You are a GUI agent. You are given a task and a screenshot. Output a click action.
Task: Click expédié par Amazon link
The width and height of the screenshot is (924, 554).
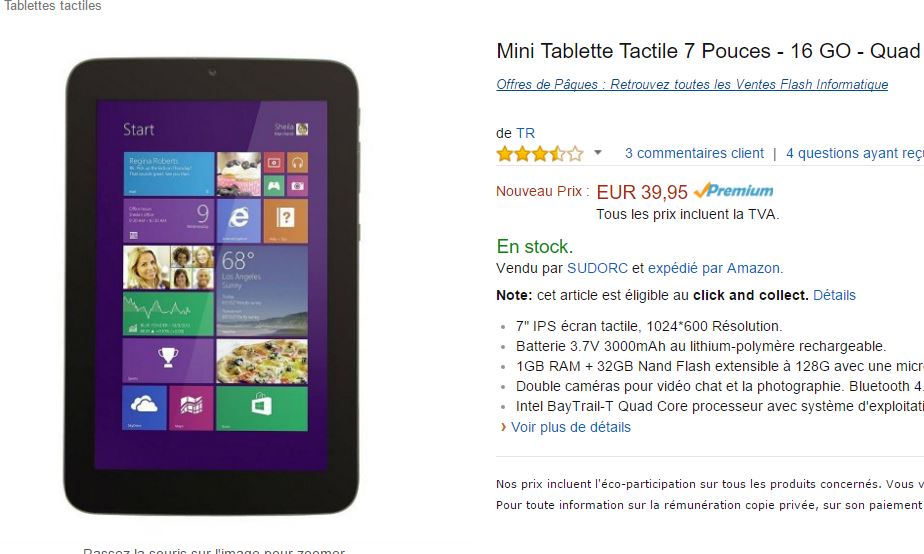715,268
